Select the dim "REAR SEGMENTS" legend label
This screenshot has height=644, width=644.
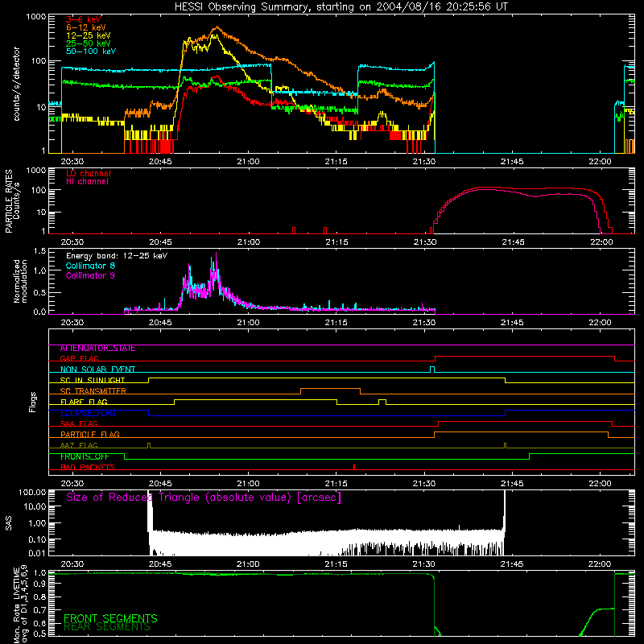coord(107,627)
